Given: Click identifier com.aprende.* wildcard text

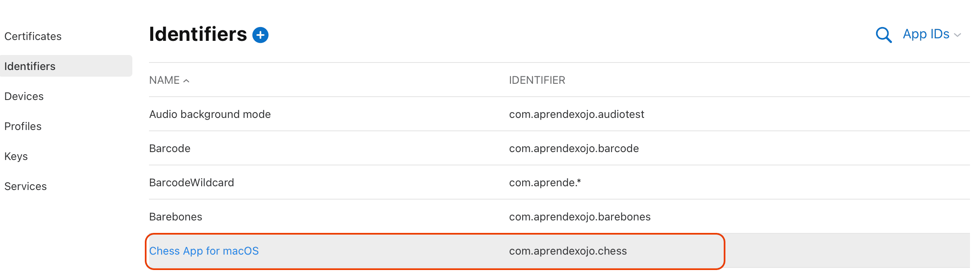Looking at the screenshot, I should pyautogui.click(x=545, y=182).
